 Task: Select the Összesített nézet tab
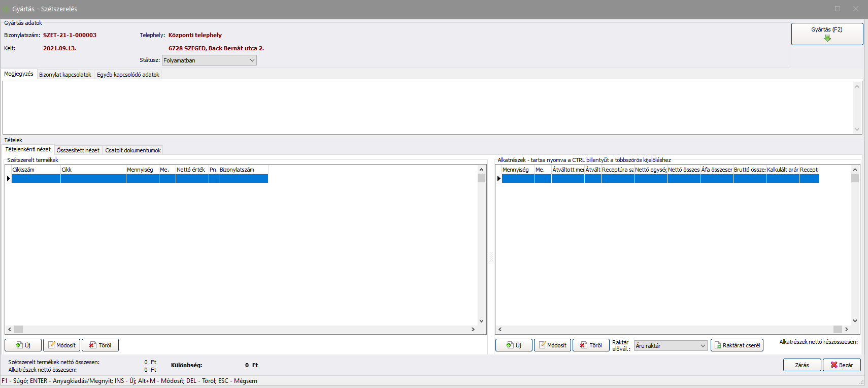pos(78,150)
